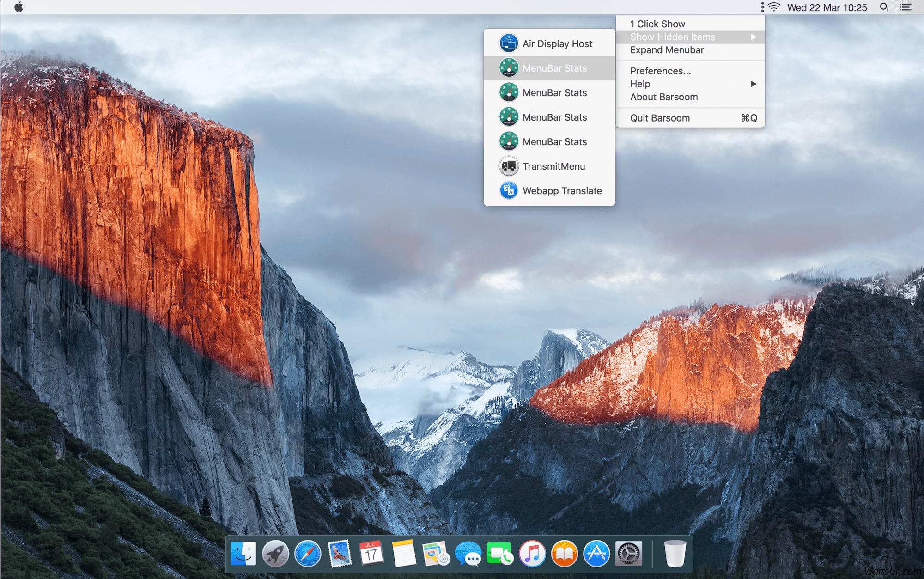The height and width of the screenshot is (579, 924).
Task: Open iTunes from the Dock
Action: click(x=532, y=554)
